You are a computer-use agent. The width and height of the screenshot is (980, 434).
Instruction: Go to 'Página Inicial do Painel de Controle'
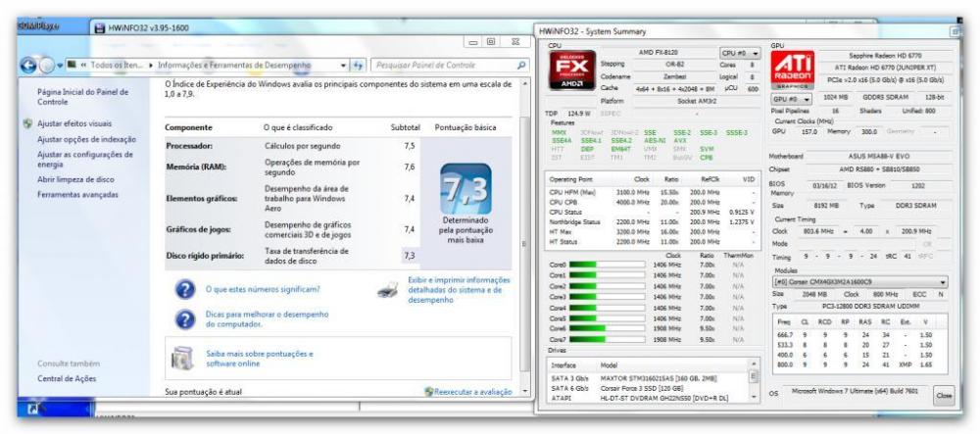coord(81,96)
